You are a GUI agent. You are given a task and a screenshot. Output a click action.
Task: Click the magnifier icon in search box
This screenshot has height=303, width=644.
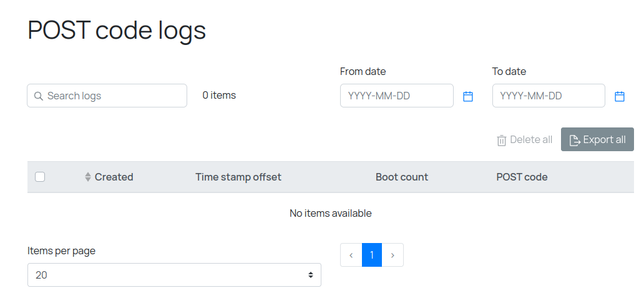pos(38,96)
